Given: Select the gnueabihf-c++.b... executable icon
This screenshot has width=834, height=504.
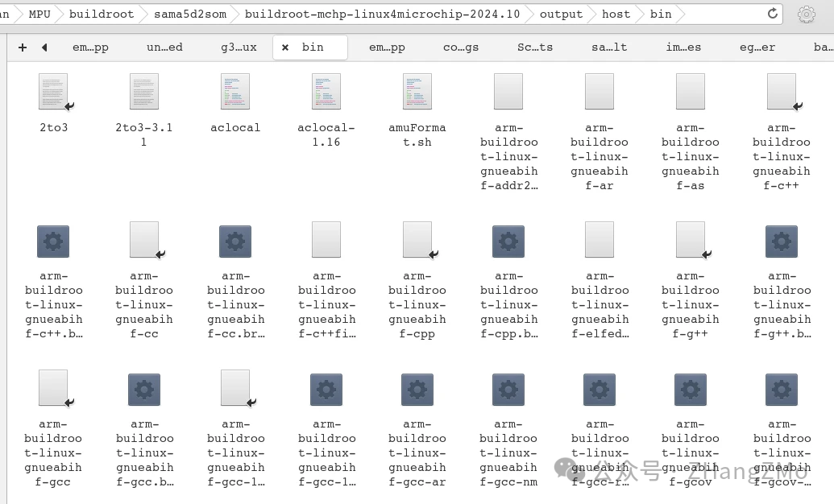Looking at the screenshot, I should tap(53, 242).
